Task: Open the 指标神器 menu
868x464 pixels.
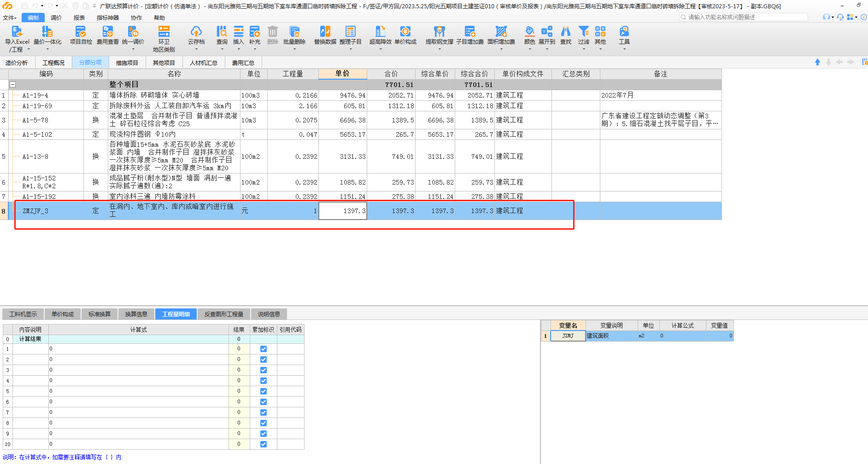Action: tap(108, 17)
